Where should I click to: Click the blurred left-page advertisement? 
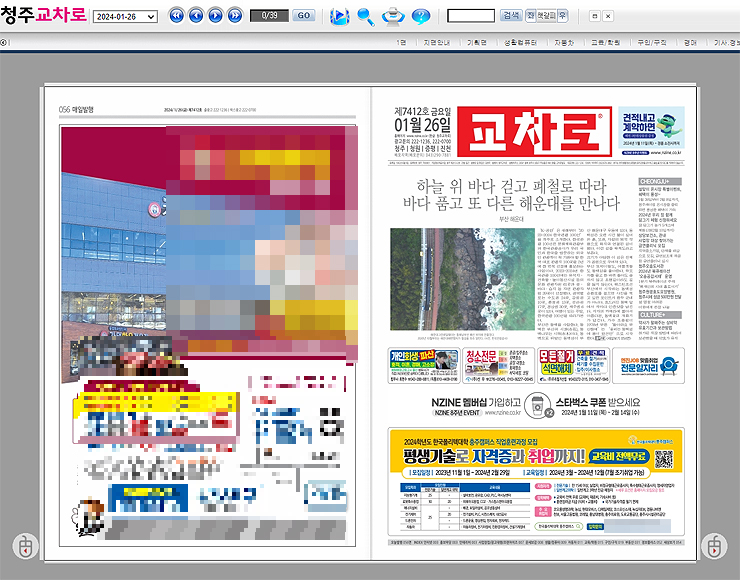pyautogui.click(x=208, y=335)
